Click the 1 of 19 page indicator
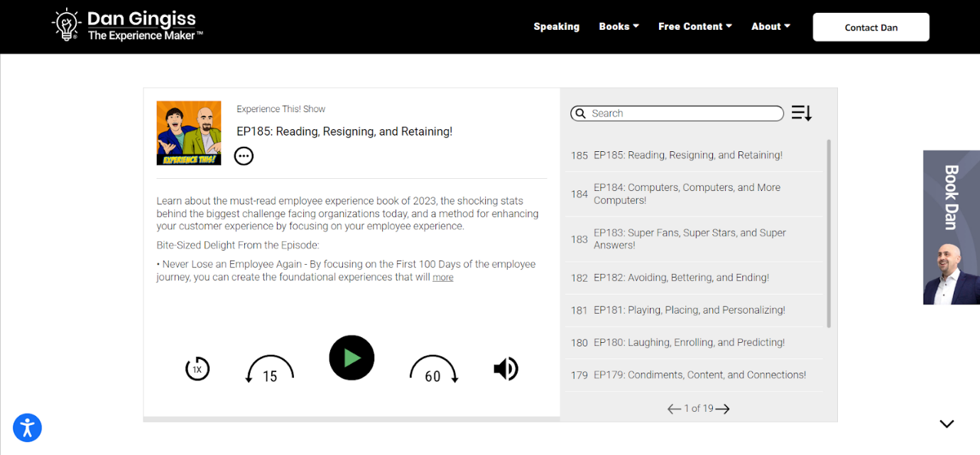Screen dimensions: 980x455 (x=699, y=409)
